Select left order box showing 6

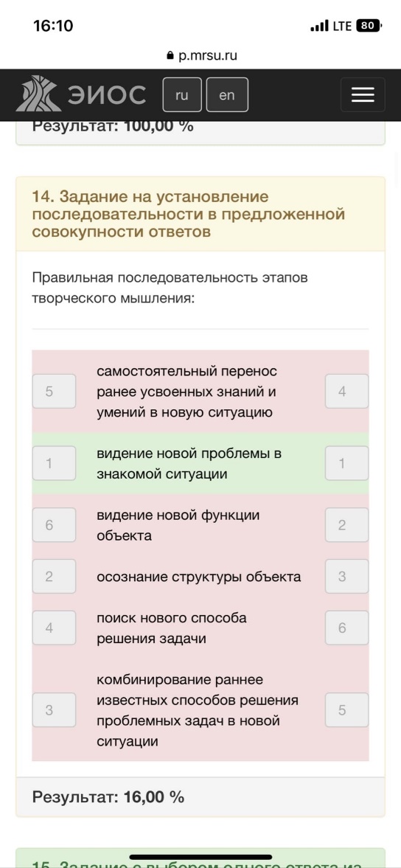pyautogui.click(x=54, y=525)
